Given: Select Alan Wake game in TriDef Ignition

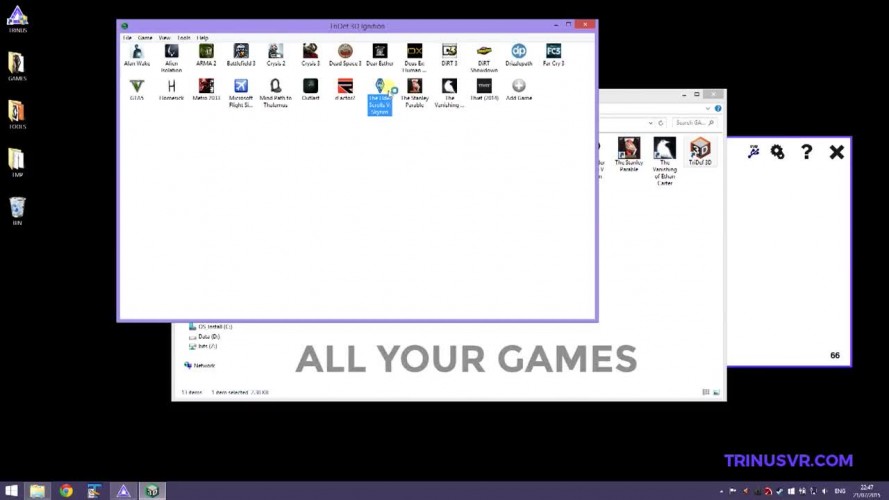Looking at the screenshot, I should [137, 55].
